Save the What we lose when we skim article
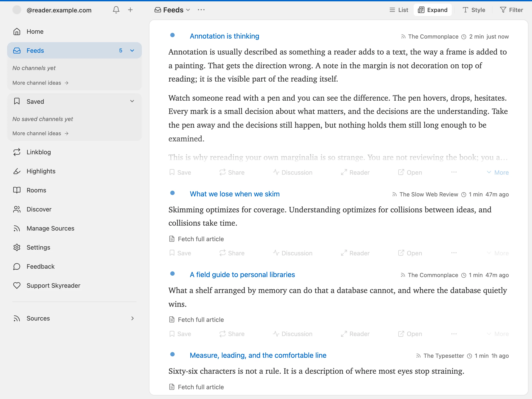The height and width of the screenshot is (399, 532). 180,253
